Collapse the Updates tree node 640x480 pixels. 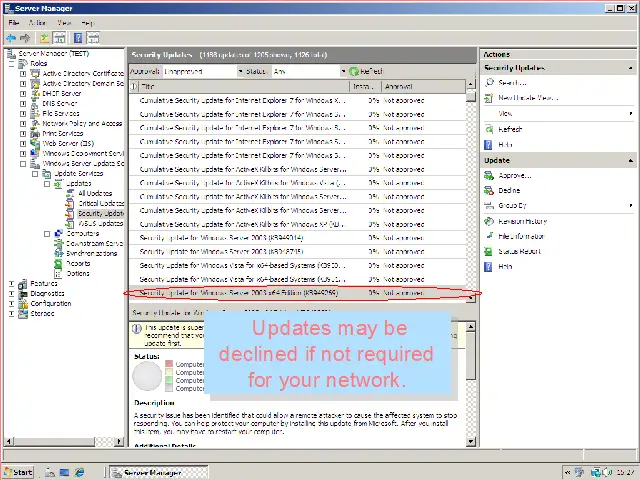tap(47, 183)
